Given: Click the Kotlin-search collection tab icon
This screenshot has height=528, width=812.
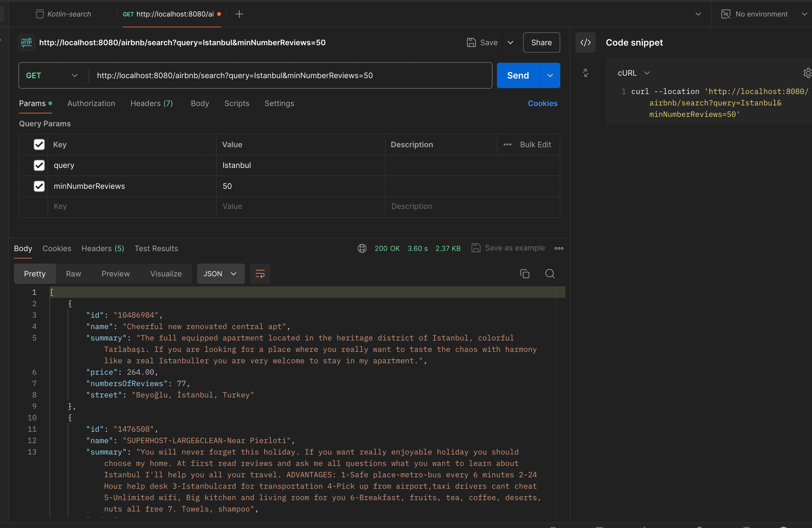Looking at the screenshot, I should pos(40,14).
